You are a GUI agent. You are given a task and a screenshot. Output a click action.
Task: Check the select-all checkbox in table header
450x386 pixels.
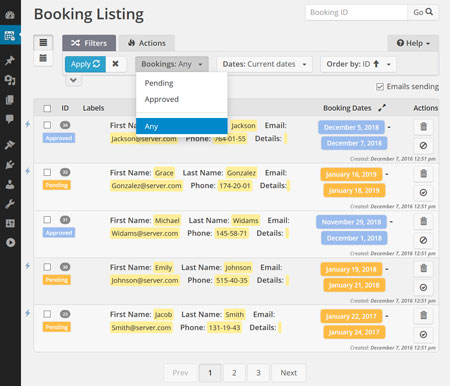pos(47,108)
